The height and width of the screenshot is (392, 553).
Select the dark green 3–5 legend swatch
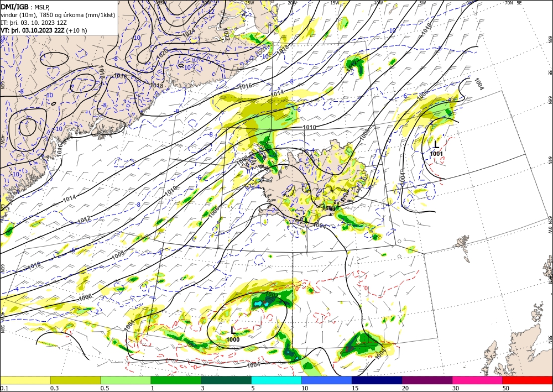click(x=226, y=380)
